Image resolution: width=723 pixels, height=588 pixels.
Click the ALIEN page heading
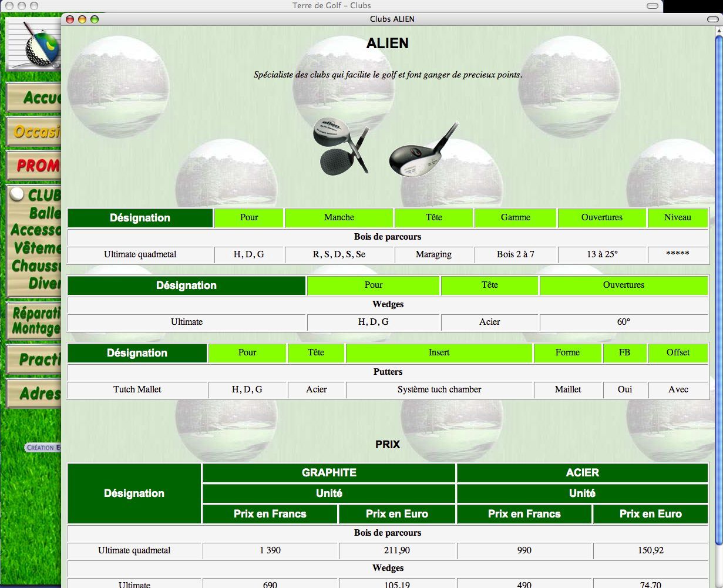point(388,43)
